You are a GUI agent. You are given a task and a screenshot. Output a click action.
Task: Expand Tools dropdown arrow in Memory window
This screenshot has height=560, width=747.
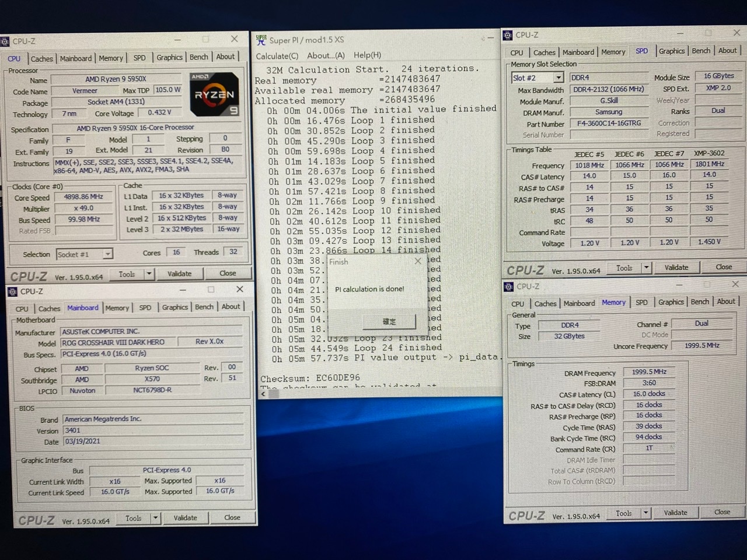click(x=645, y=513)
